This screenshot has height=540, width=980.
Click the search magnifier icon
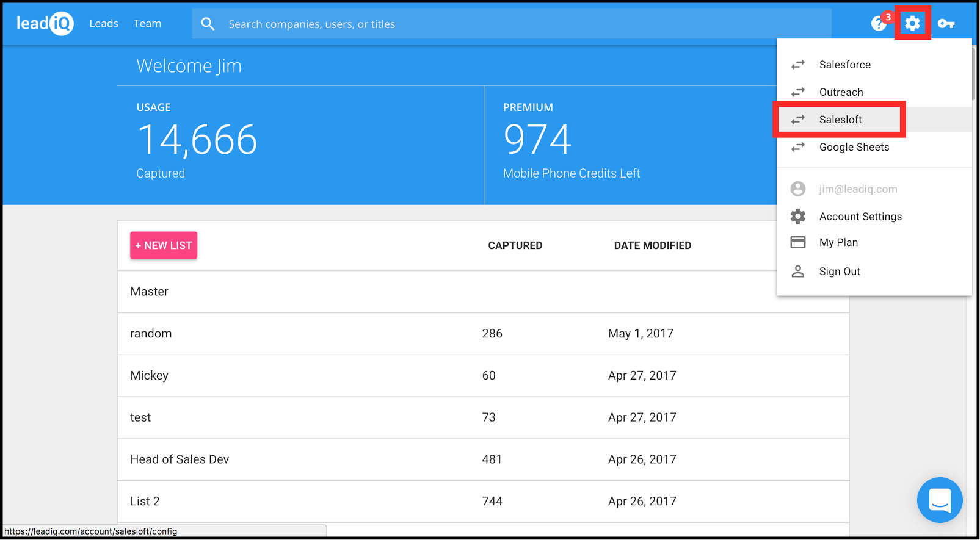[208, 24]
